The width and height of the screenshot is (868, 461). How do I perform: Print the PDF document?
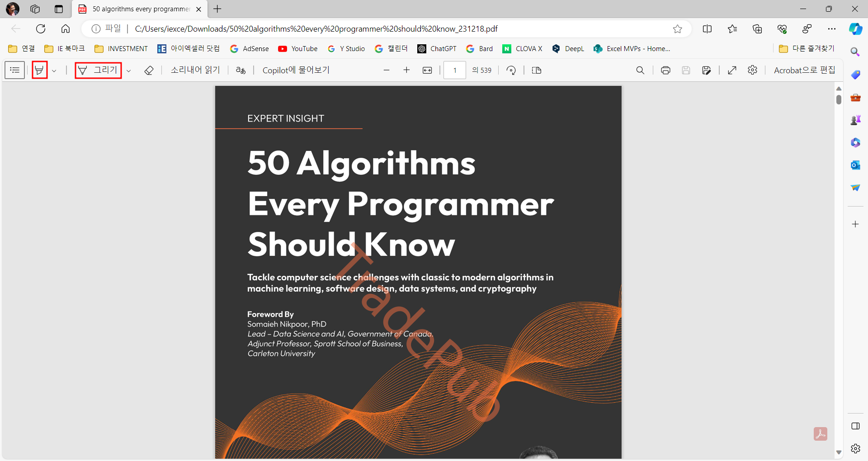coord(665,70)
